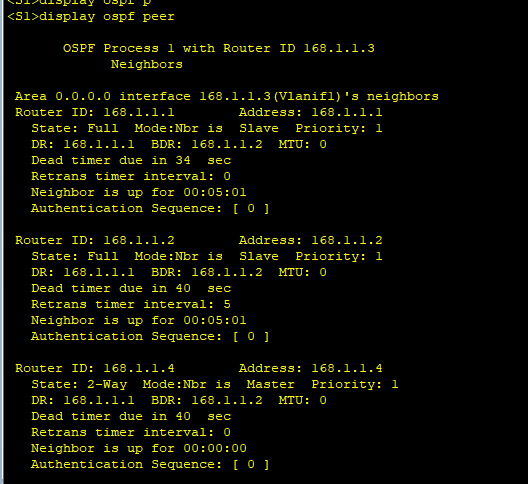Click 'Mode:Nbr is Master' text
The image size is (528, 484).
(219, 384)
